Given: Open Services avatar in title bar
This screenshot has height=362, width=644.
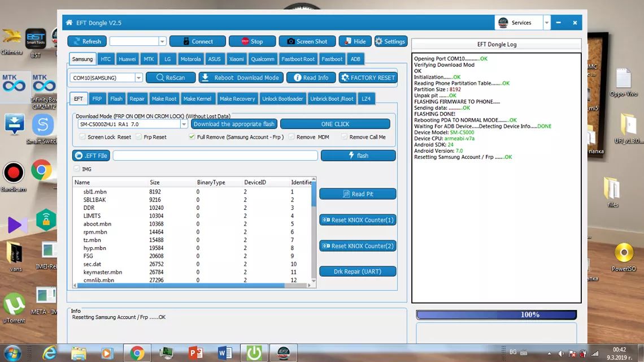Looking at the screenshot, I should (503, 23).
